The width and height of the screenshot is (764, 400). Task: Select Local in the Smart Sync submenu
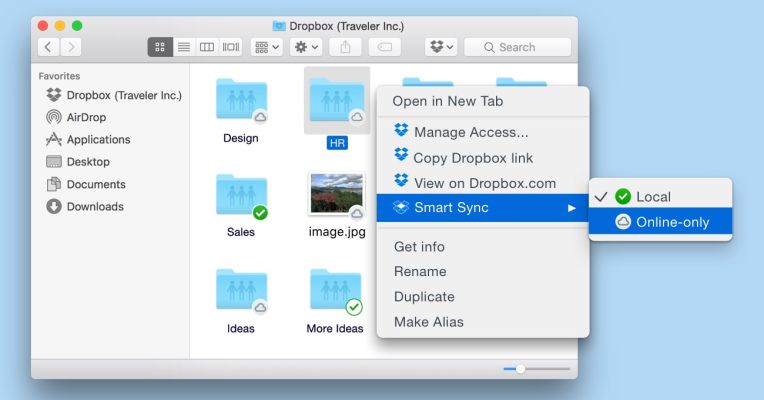[660, 196]
